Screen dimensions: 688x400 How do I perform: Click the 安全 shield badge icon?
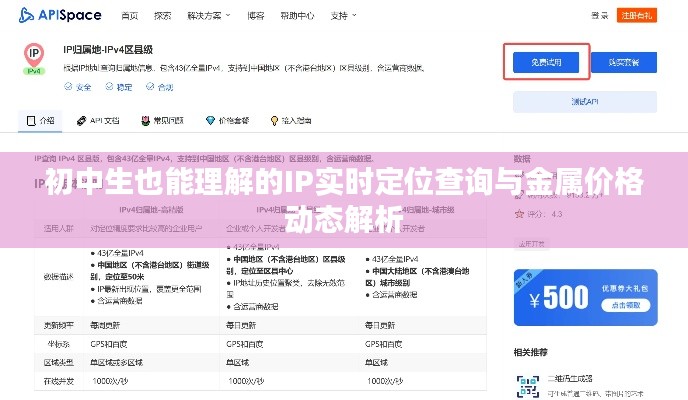[x=68, y=87]
